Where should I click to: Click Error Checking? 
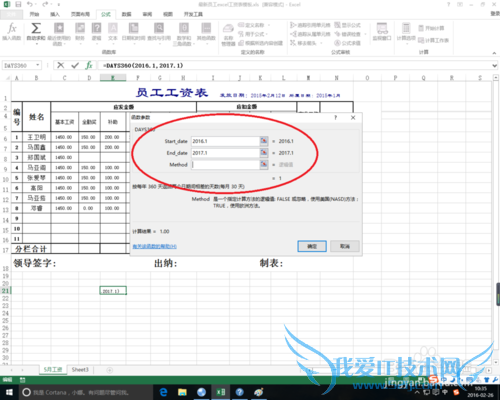(350, 34)
